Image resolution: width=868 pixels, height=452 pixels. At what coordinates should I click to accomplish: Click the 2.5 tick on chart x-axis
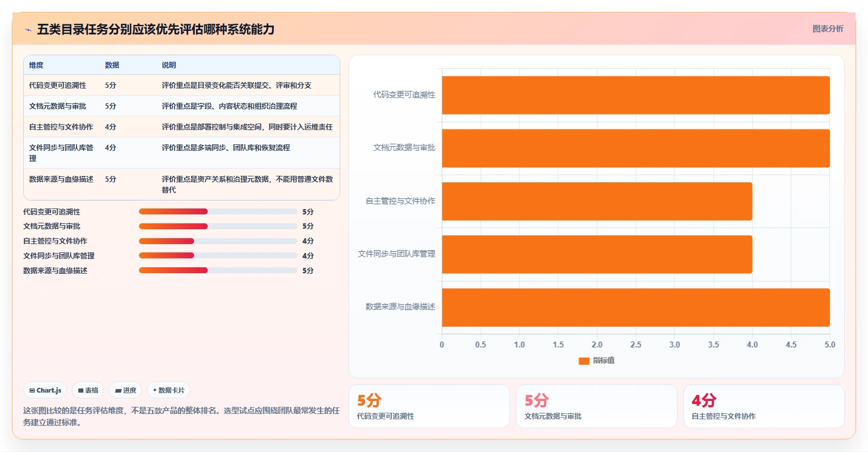636,344
